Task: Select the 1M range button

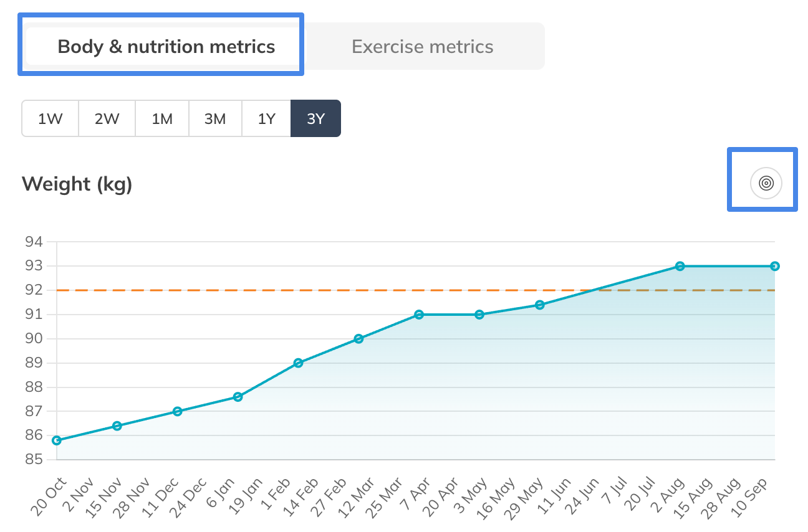Action: [162, 118]
